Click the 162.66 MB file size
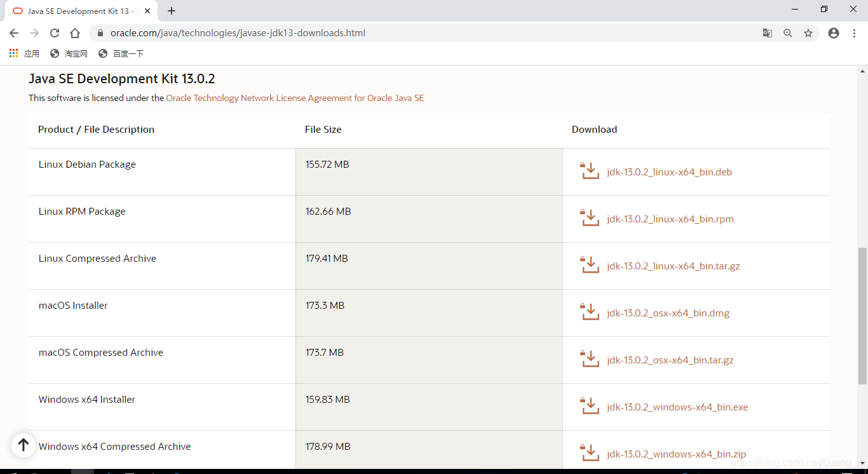Image resolution: width=868 pixels, height=474 pixels. tap(329, 211)
